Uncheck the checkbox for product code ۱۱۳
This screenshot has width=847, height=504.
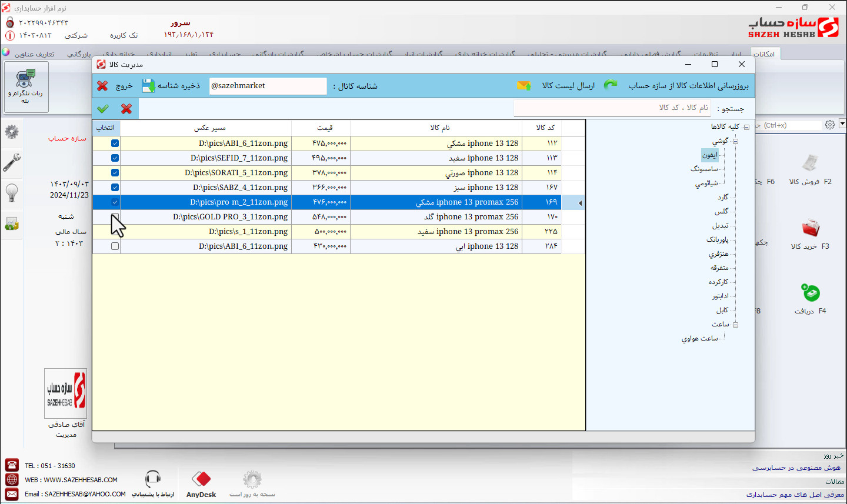pos(115,158)
